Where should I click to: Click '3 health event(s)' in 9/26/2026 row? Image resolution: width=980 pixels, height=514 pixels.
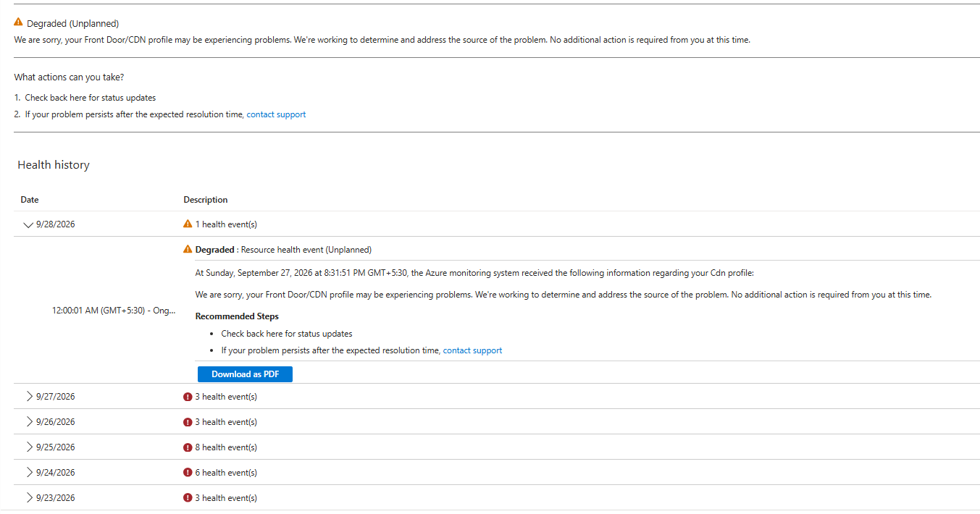point(226,422)
